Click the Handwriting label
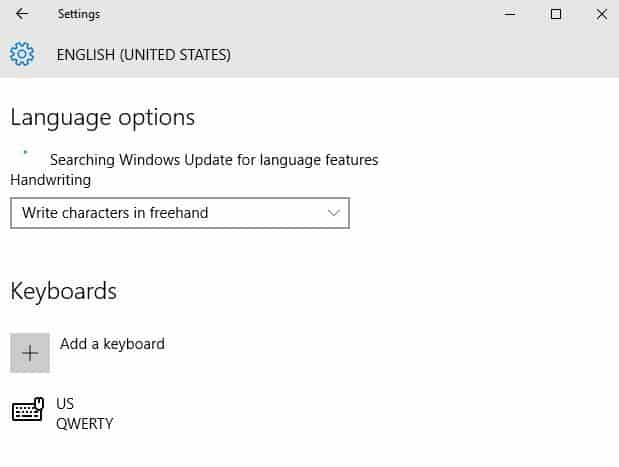 (50, 180)
